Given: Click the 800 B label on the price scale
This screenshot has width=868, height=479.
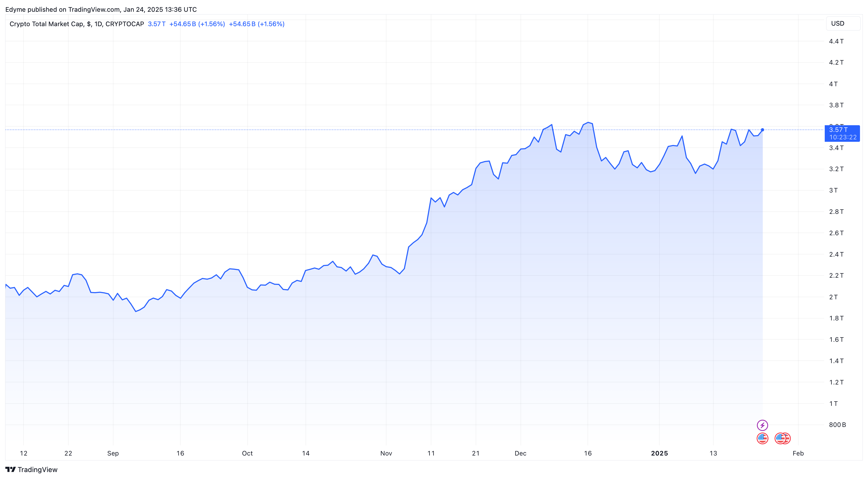Looking at the screenshot, I should point(837,425).
